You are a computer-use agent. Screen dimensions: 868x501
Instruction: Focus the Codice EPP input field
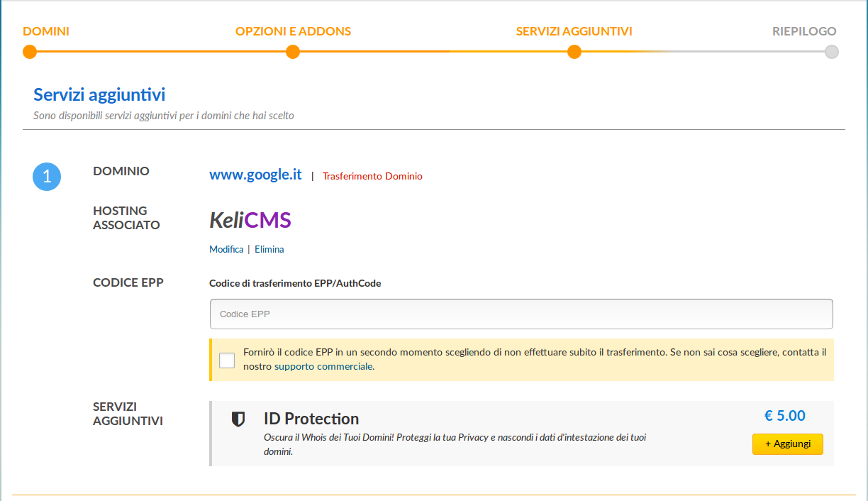tap(521, 314)
